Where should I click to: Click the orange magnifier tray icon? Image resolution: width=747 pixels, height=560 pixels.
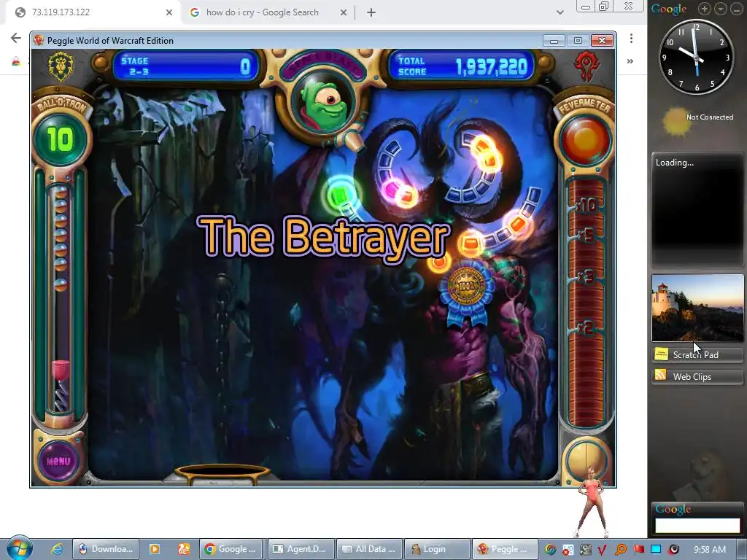[x=621, y=550]
